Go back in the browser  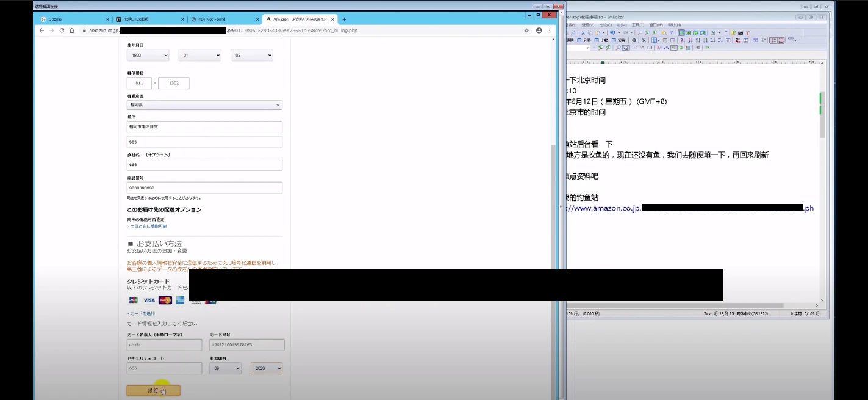[42, 30]
